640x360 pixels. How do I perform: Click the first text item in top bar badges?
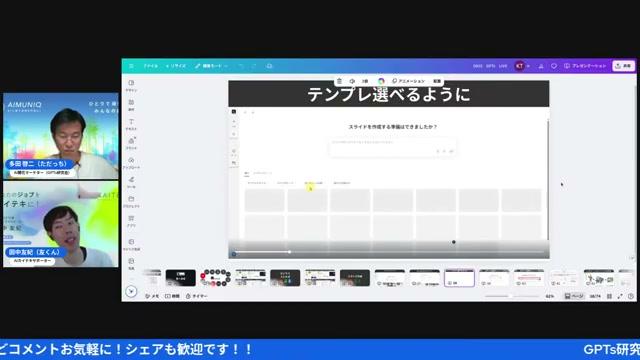(x=478, y=66)
